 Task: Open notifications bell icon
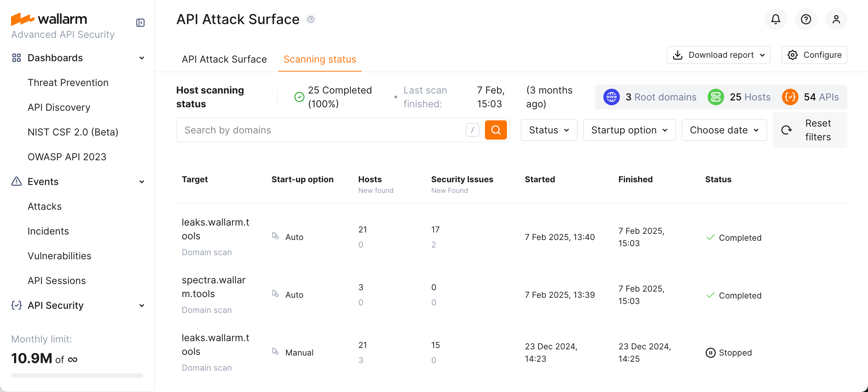coord(775,19)
